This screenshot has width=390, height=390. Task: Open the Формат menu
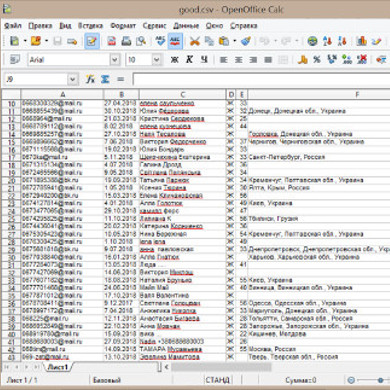point(123,26)
